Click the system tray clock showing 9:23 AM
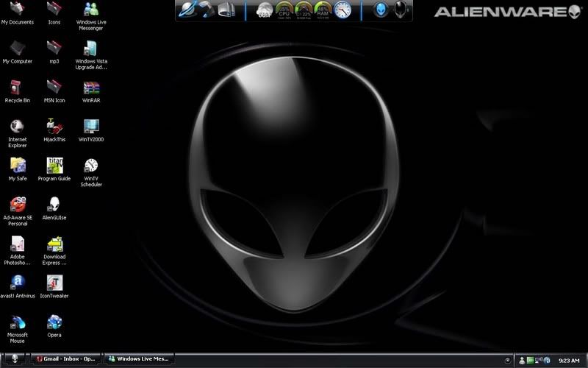 coord(568,361)
